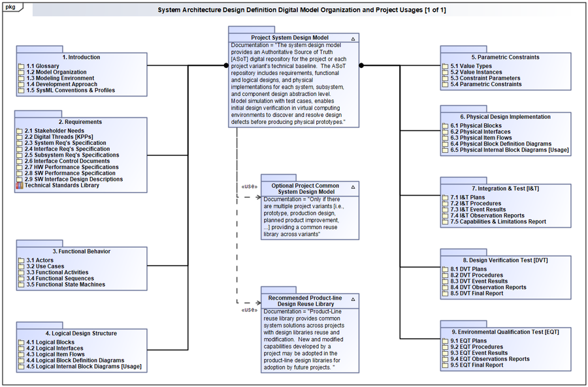The width and height of the screenshot is (588, 387).
Task: Click the folder icon beside 7.1 I&T Plans
Action: 446,198
